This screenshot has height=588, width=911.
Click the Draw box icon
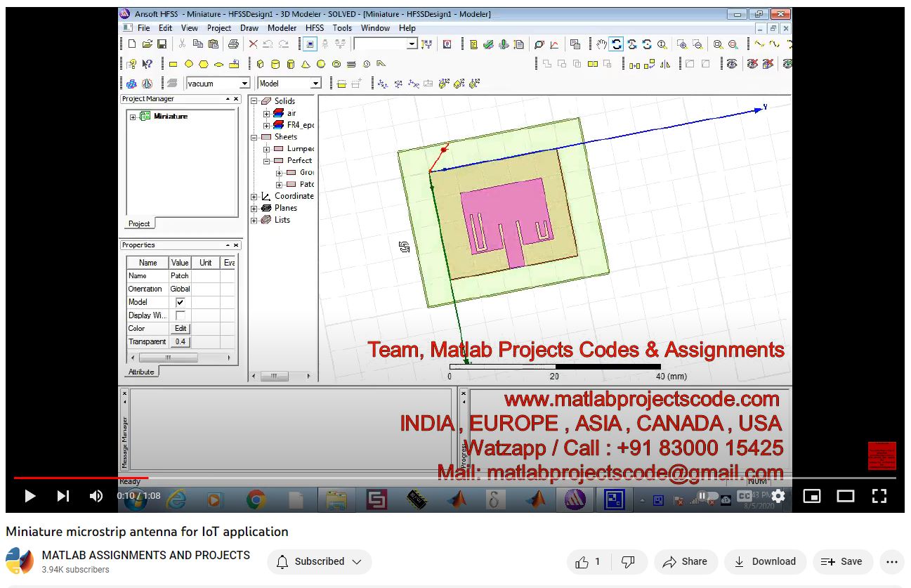point(259,64)
